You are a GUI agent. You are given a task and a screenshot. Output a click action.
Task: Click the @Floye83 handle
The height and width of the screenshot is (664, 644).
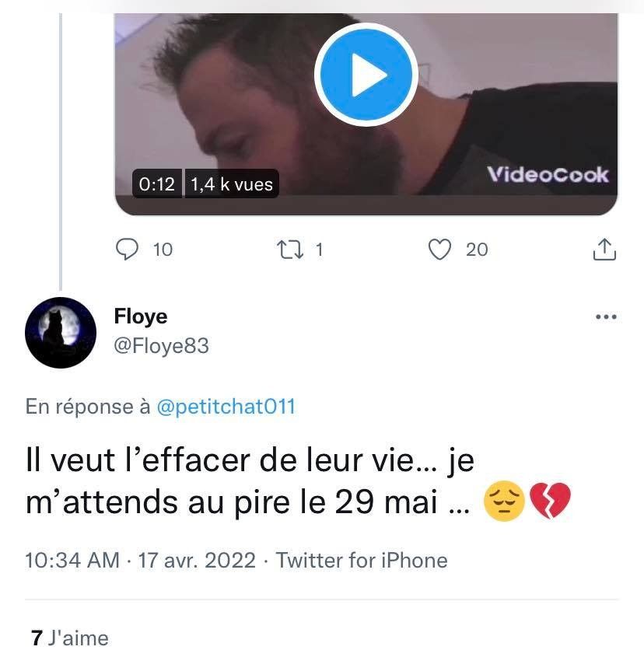point(162,345)
